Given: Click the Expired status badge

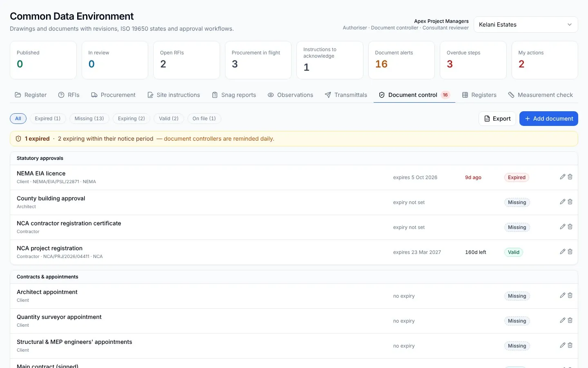Looking at the screenshot, I should coord(517,177).
